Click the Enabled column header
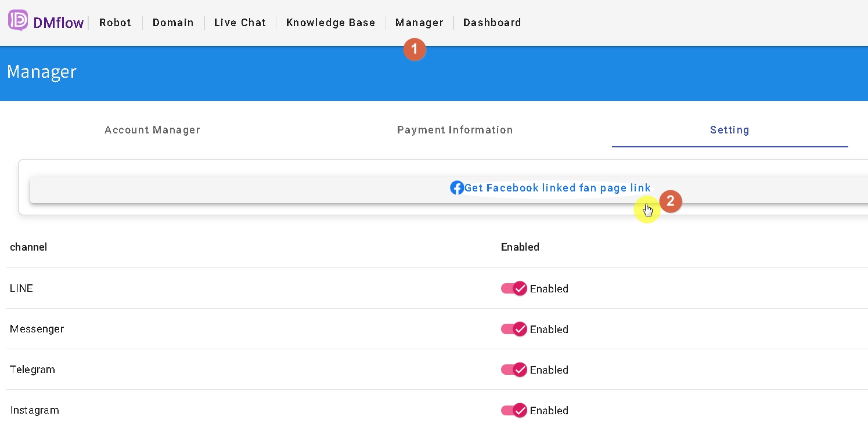This screenshot has width=868, height=427. tap(520, 247)
